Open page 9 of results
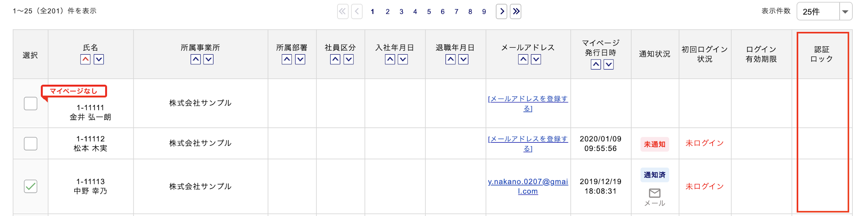The image size is (868, 216). [x=484, y=12]
